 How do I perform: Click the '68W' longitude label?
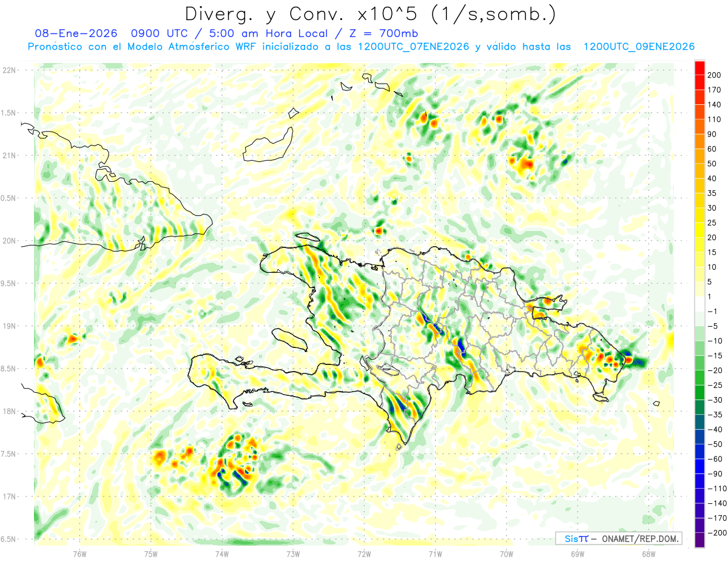pos(649,553)
